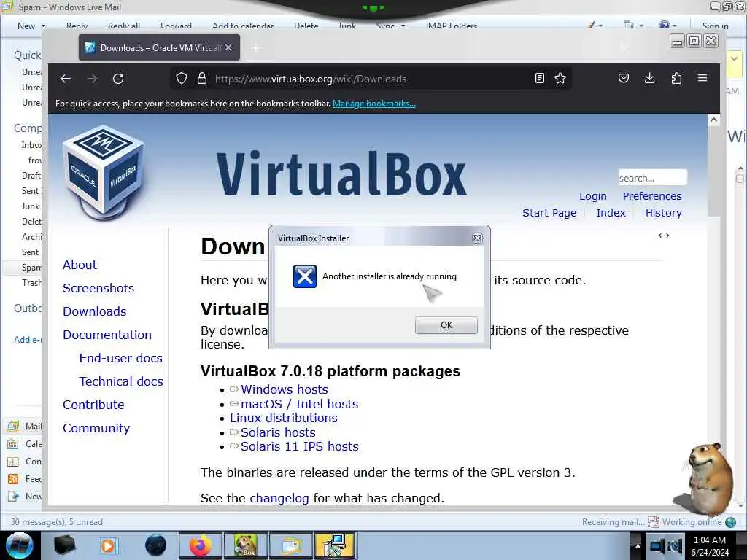Image resolution: width=747 pixels, height=560 pixels.
Task: Open the Preferences link
Action: [x=652, y=196]
